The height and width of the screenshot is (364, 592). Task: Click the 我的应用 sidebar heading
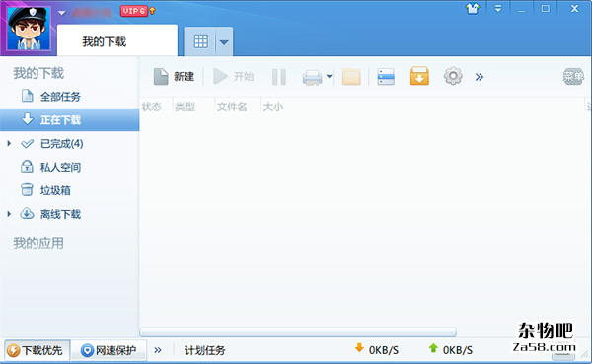[38, 243]
